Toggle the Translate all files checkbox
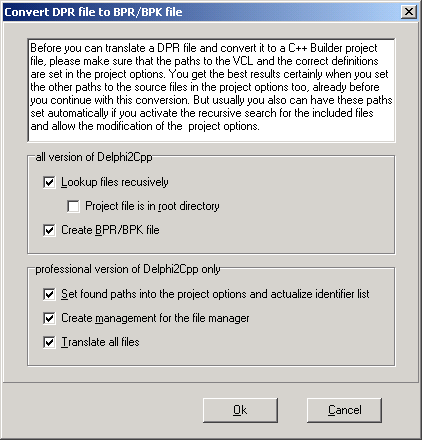The width and height of the screenshot is (422, 440). coord(49,342)
